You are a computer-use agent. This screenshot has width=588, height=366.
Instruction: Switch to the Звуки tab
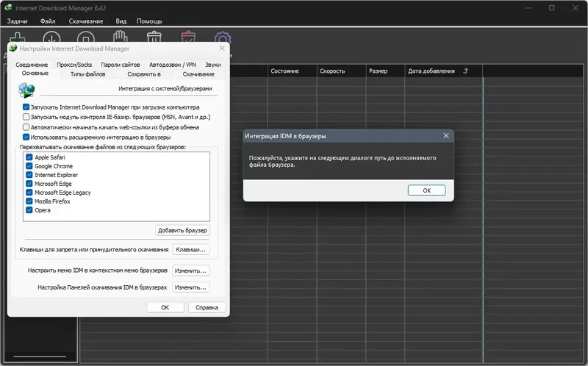212,65
